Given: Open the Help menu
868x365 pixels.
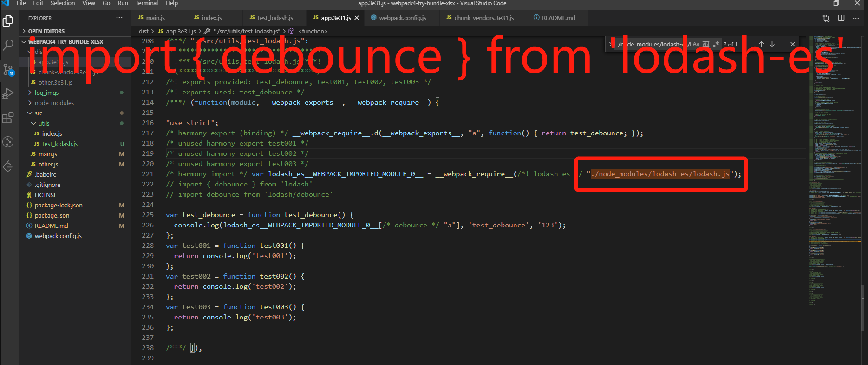Looking at the screenshot, I should coord(172,3).
